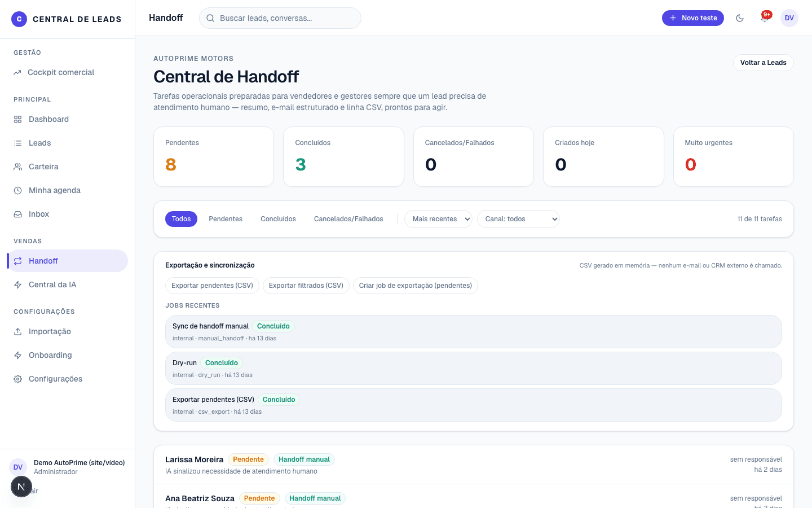Open the Dashboard grid icon
This screenshot has height=508, width=812.
click(18, 120)
